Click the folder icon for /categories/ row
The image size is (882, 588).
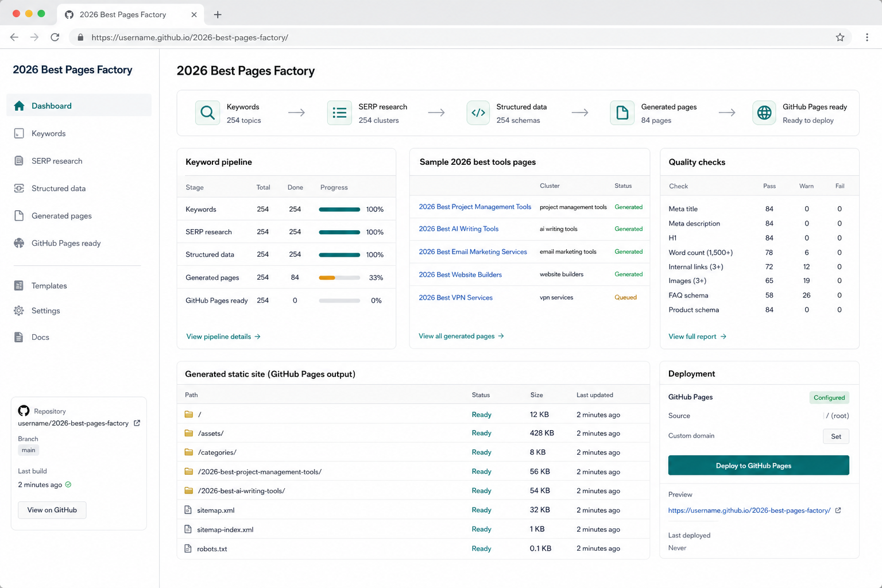point(188,452)
